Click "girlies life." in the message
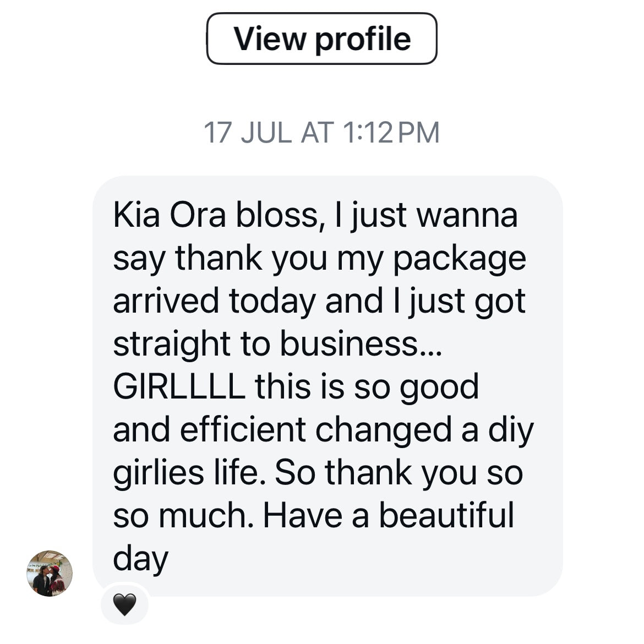The image size is (644, 644). (186, 472)
